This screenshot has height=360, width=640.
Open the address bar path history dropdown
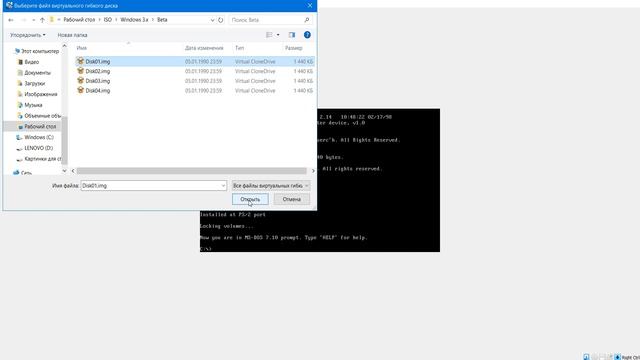click(x=212, y=20)
